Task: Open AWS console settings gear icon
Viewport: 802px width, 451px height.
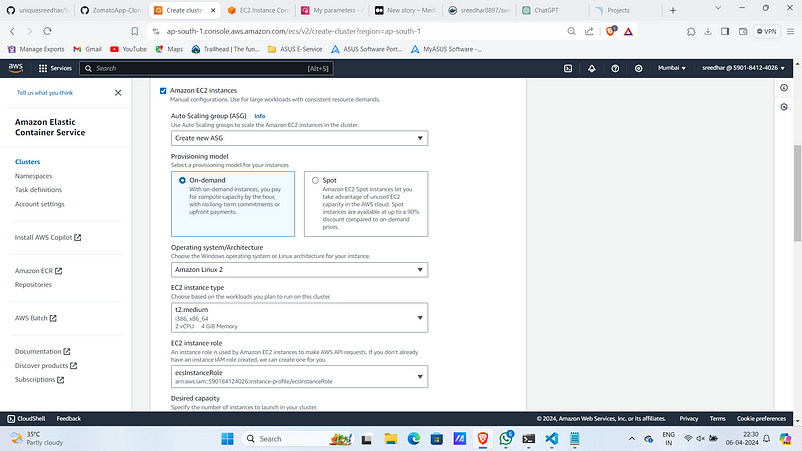Action: coord(638,68)
